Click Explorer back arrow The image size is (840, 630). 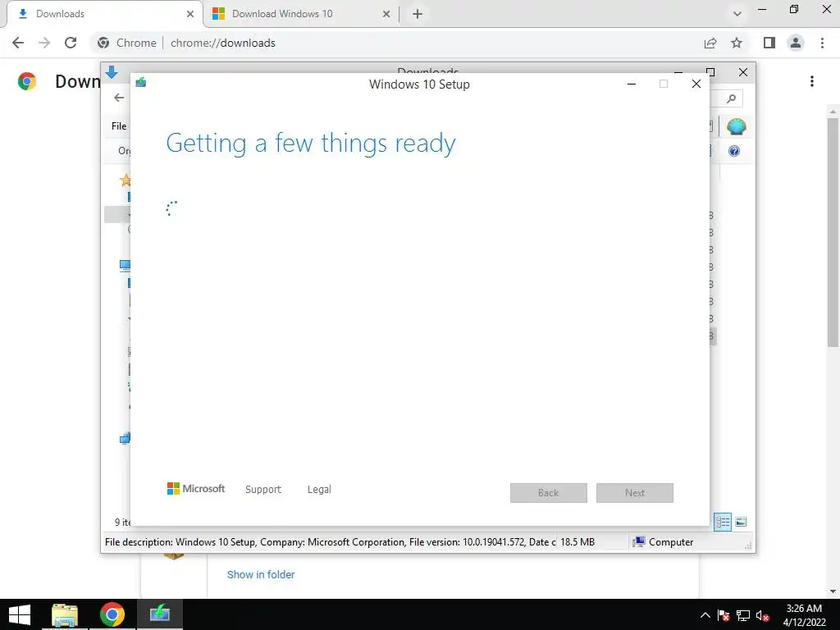point(119,98)
